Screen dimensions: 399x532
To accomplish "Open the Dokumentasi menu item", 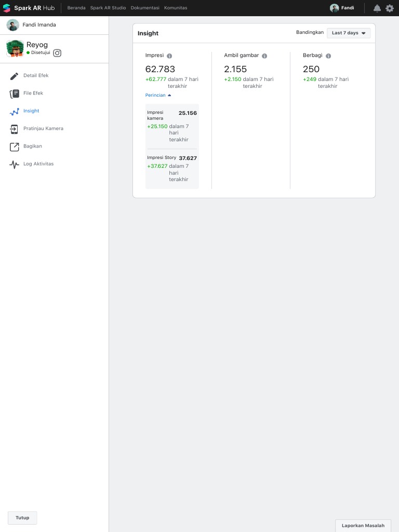I will pyautogui.click(x=145, y=8).
